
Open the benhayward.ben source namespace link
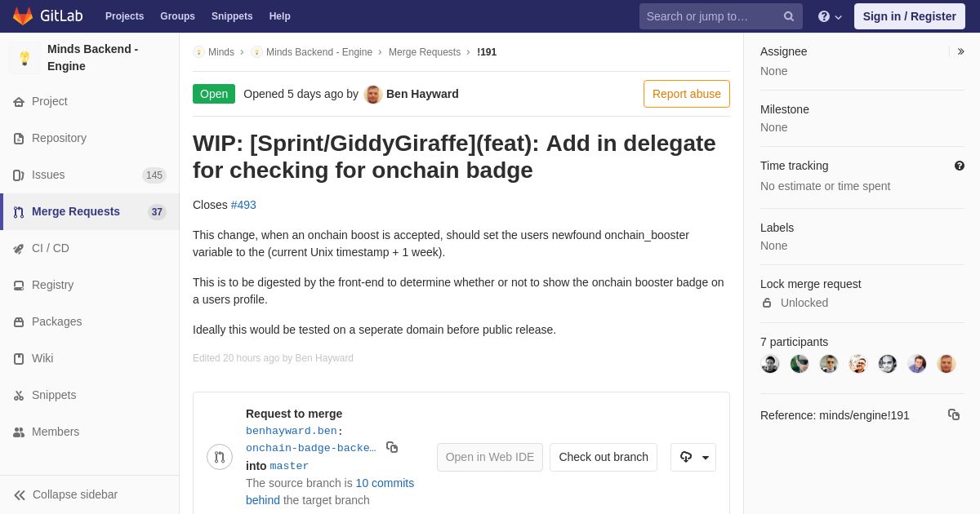click(x=292, y=431)
